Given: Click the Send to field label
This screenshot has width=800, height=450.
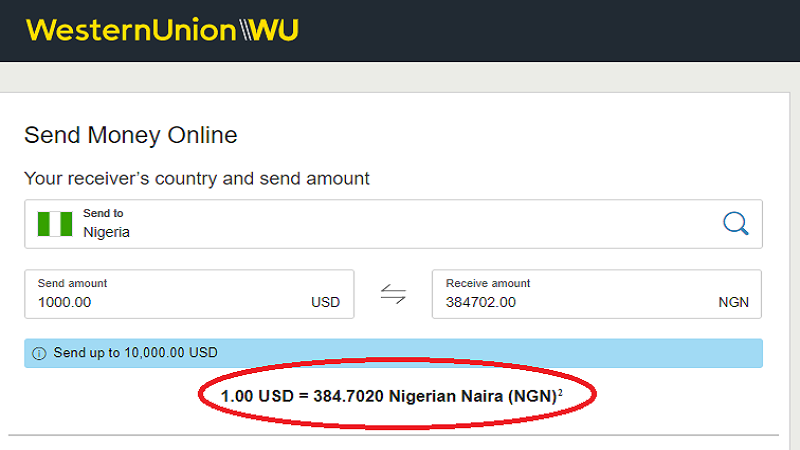Looking at the screenshot, I should (x=103, y=213).
